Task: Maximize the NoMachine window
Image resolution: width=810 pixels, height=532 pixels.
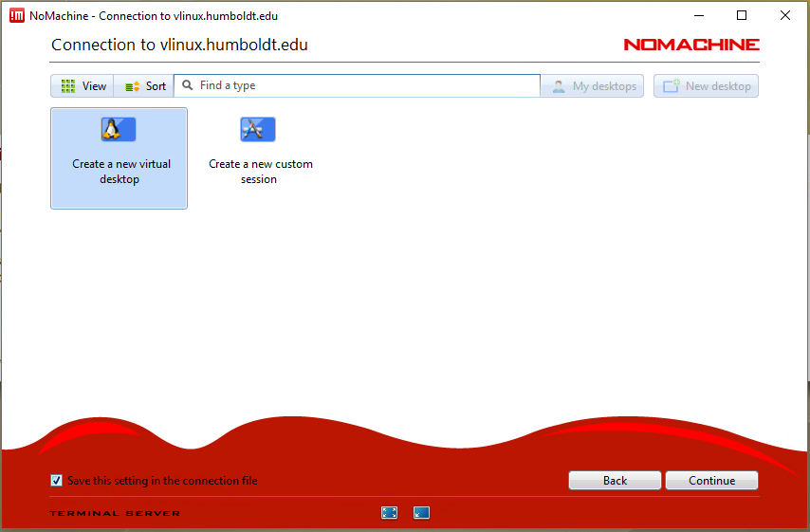Action: point(742,15)
